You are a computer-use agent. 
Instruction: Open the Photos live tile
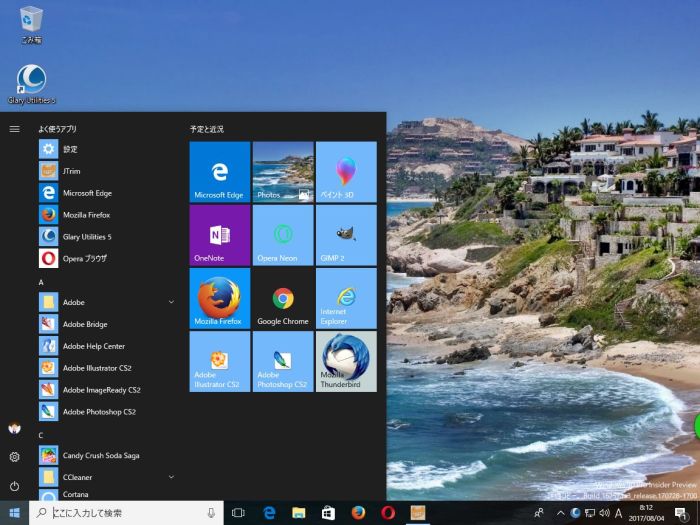[283, 171]
